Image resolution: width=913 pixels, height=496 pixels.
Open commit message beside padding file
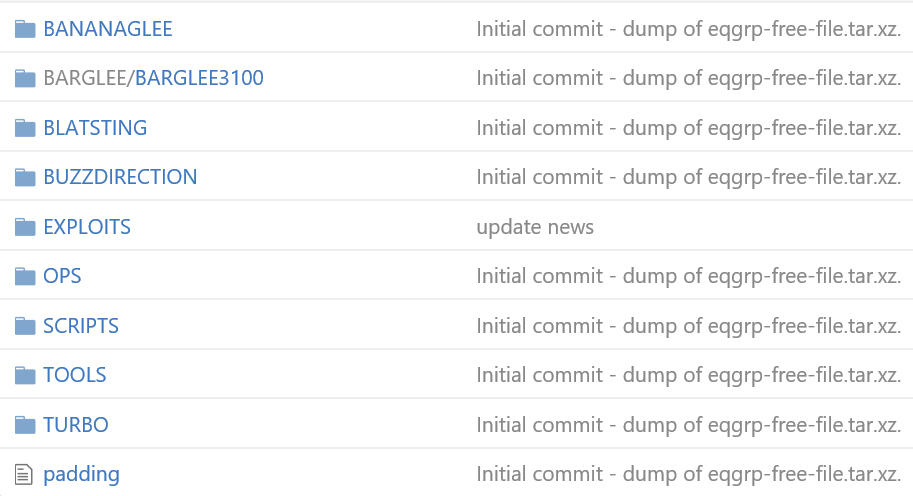coord(689,474)
